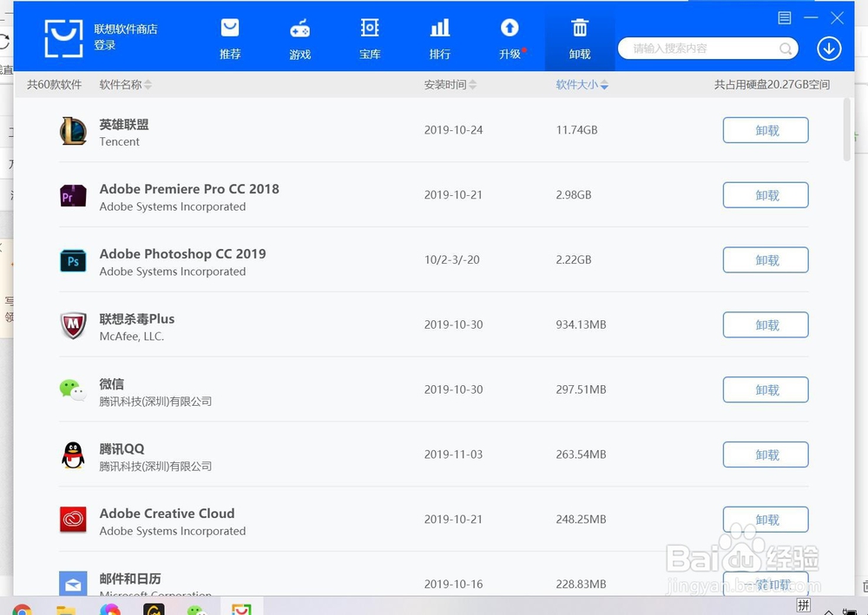Open the 宝库 library tab
This screenshot has width=868, height=615.
coord(369,39)
